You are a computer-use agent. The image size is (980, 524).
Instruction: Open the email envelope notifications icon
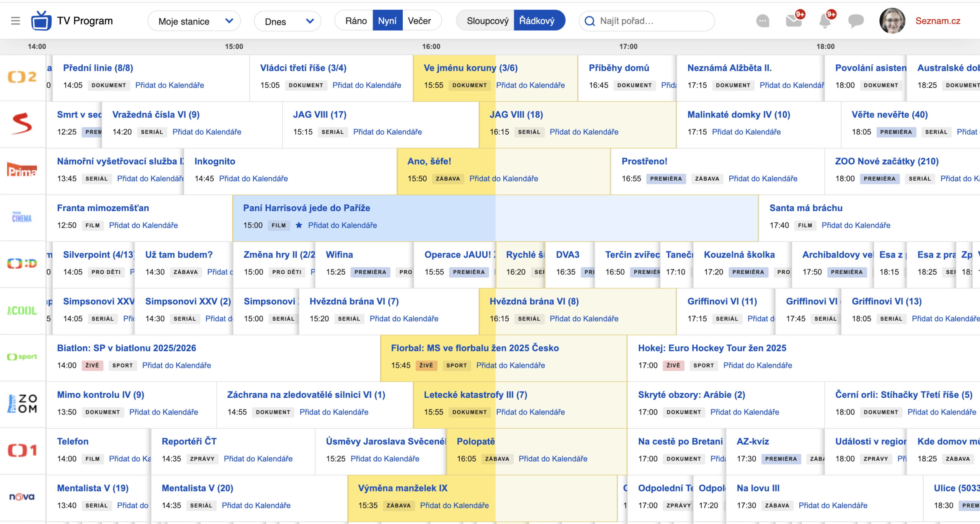click(794, 21)
